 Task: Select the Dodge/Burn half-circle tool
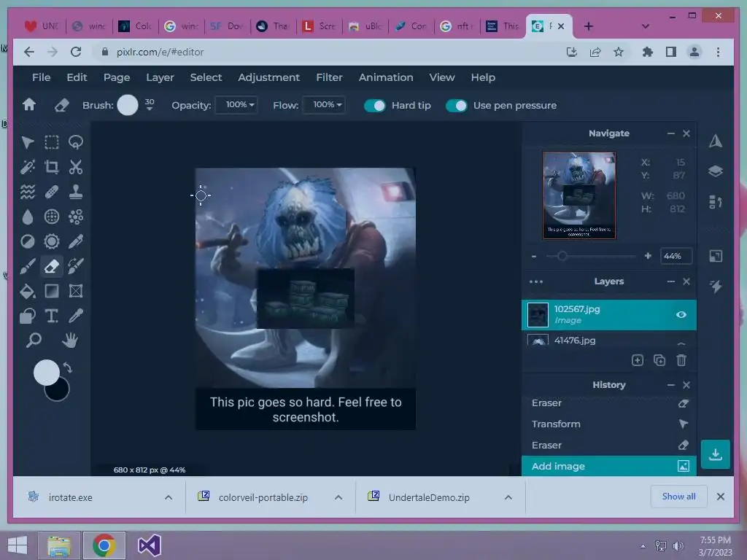[x=28, y=241]
